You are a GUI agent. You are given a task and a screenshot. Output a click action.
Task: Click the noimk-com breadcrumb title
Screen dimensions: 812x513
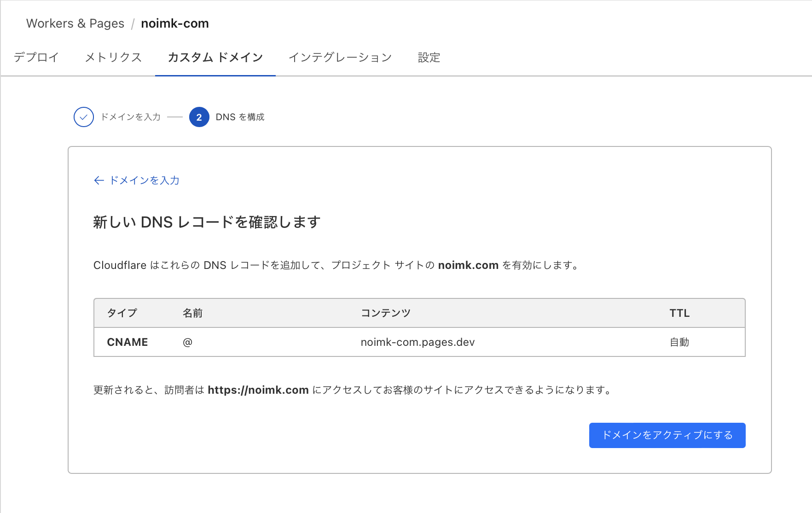pyautogui.click(x=175, y=23)
